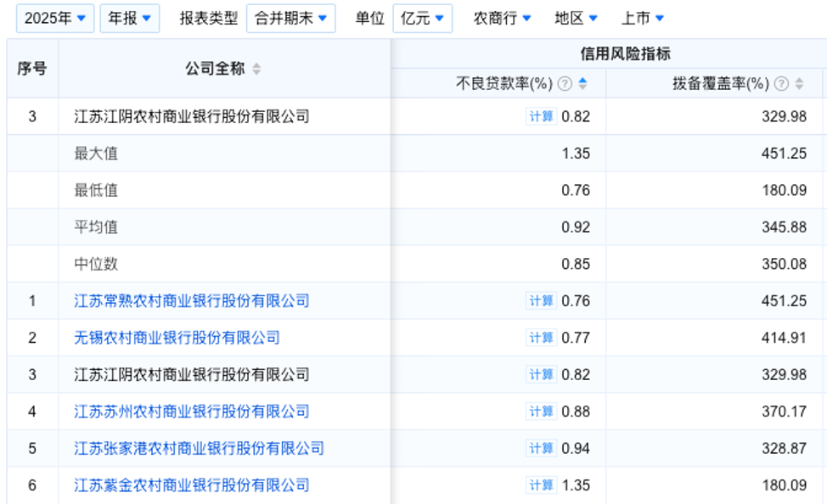Open 江苏常熟农村商业银行股份有限公司 link
This screenshot has height=504, width=827.
pos(191,301)
